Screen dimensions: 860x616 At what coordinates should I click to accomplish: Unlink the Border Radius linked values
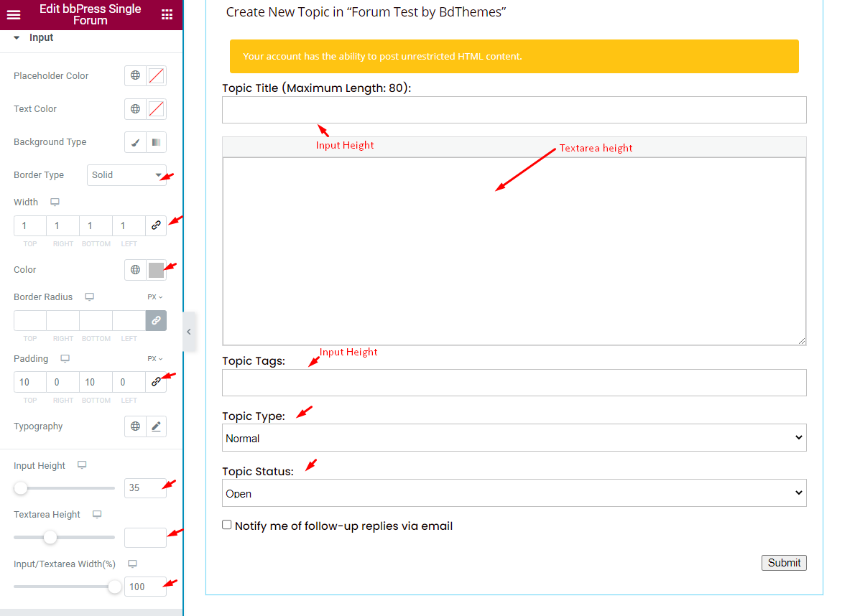coord(156,320)
